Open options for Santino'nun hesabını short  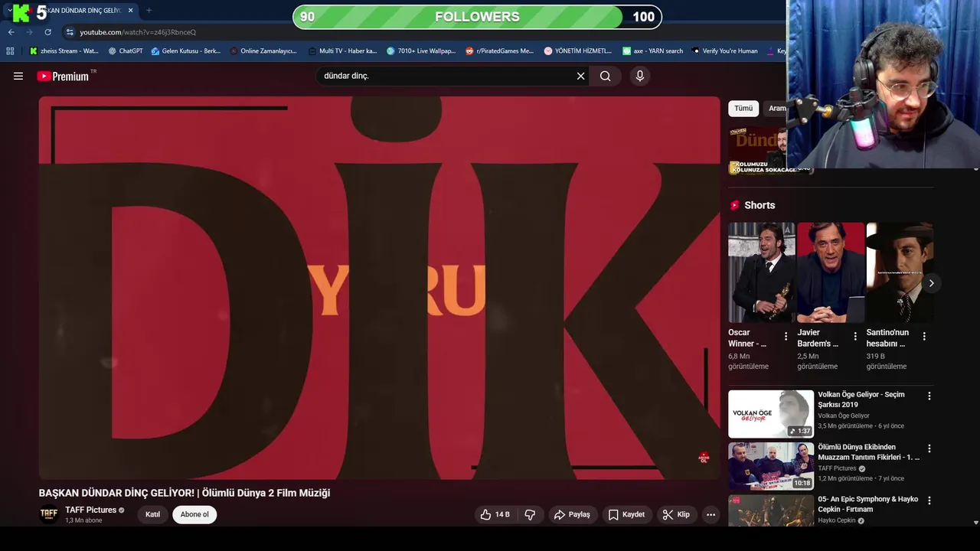(924, 336)
